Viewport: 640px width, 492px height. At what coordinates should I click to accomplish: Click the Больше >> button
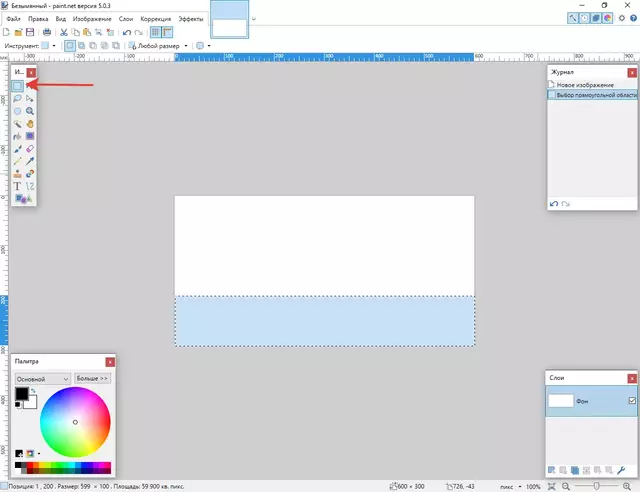click(92, 379)
